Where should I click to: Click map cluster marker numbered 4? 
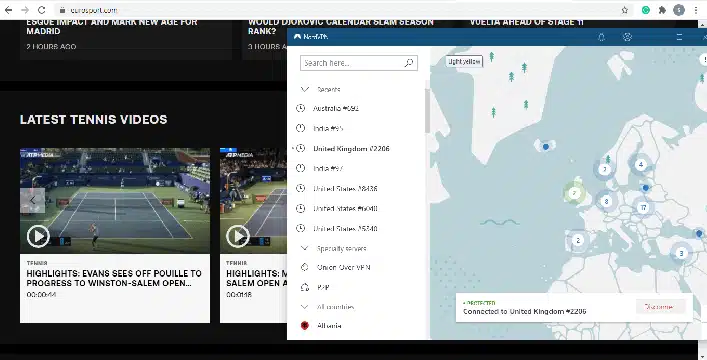pyautogui.click(x=641, y=164)
